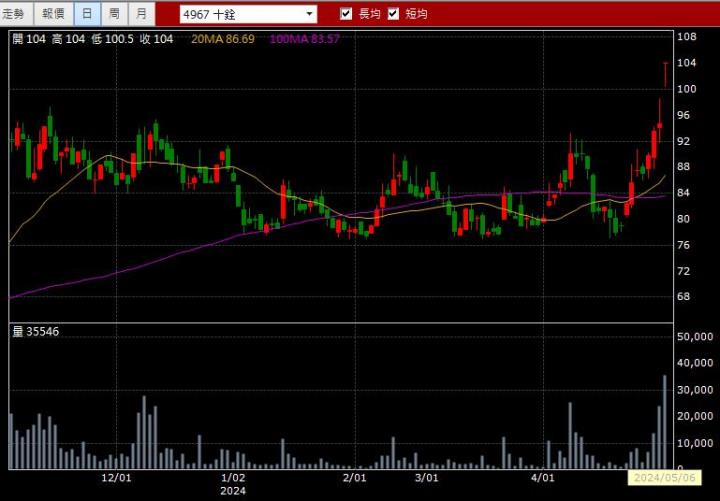Viewport: 720px width, 501px height.
Task: Click the 12/01 date axis label
Action: [117, 478]
